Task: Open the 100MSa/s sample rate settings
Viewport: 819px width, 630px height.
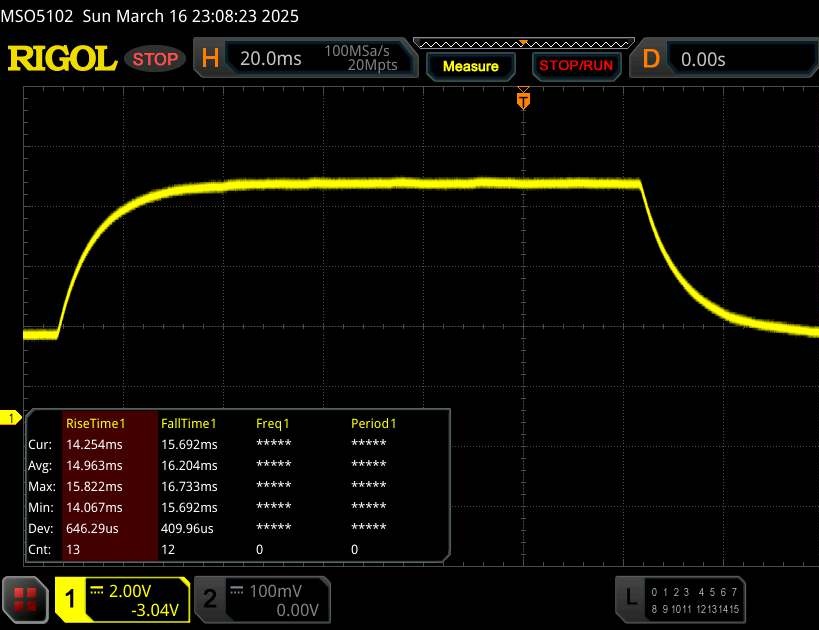Action: [x=361, y=58]
